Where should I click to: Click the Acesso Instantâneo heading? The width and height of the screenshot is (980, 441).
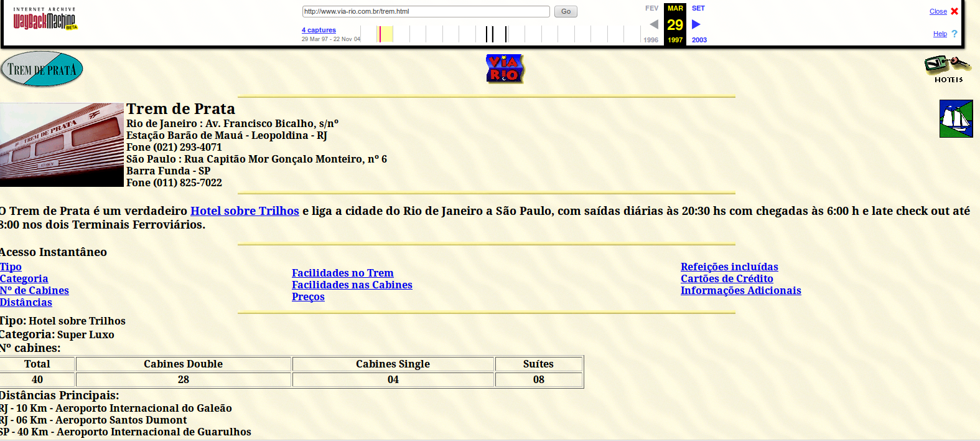(54, 252)
